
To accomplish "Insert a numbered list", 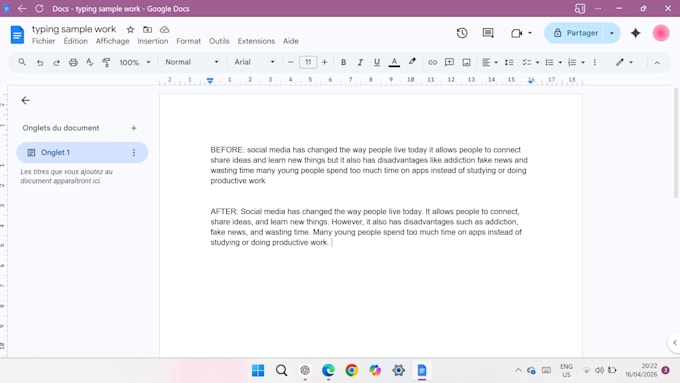I will point(572,62).
